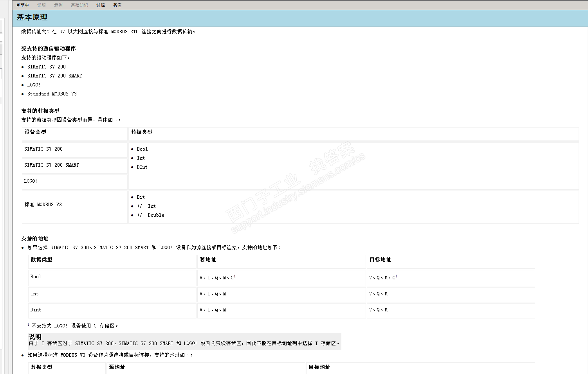Click the 支持的地址 section heading

[x=35, y=239]
